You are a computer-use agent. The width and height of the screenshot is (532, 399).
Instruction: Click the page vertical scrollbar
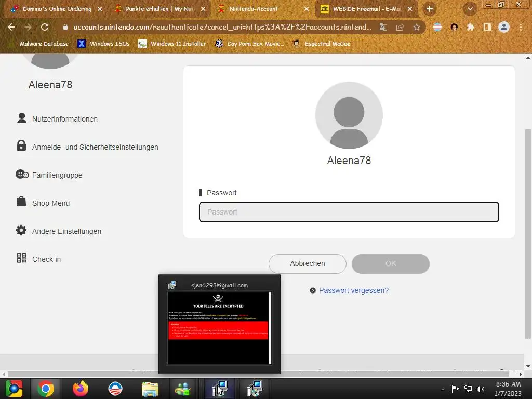tap(528, 234)
